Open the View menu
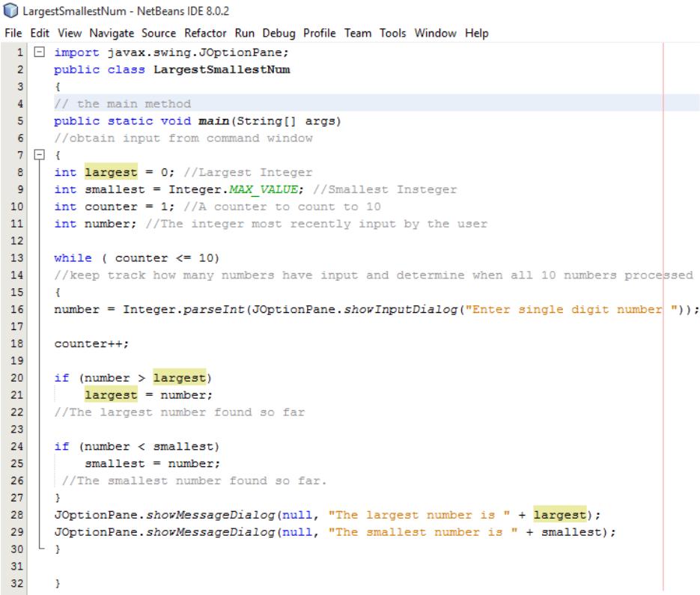 (70, 33)
